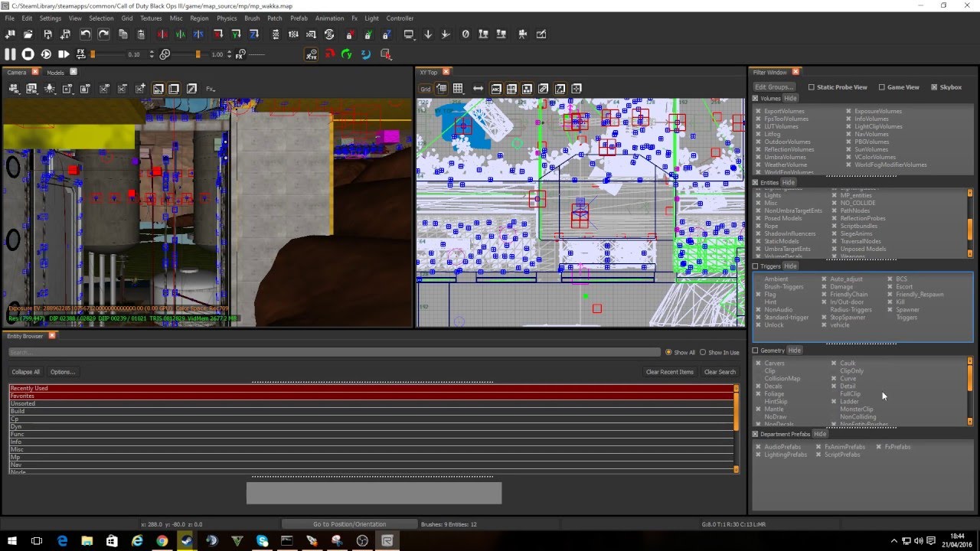The width and height of the screenshot is (980, 551).
Task: Open the Steam app in taskbar
Action: pyautogui.click(x=187, y=540)
